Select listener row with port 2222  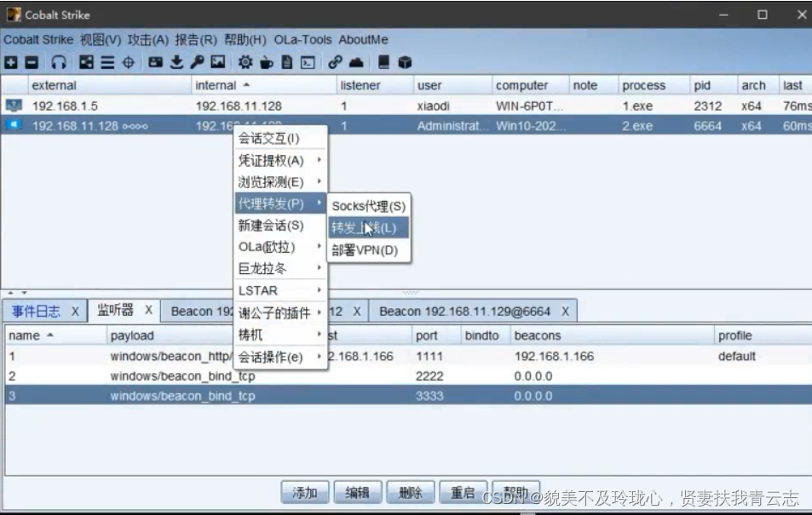409,375
